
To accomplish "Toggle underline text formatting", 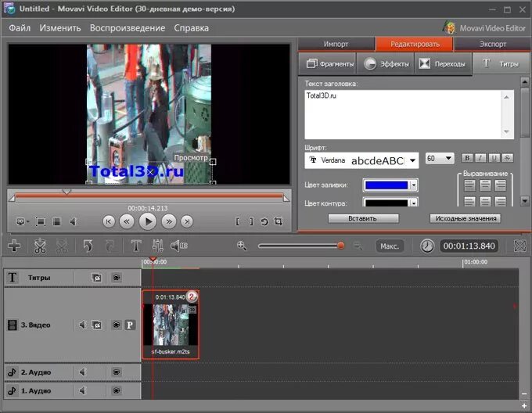I will [x=494, y=158].
